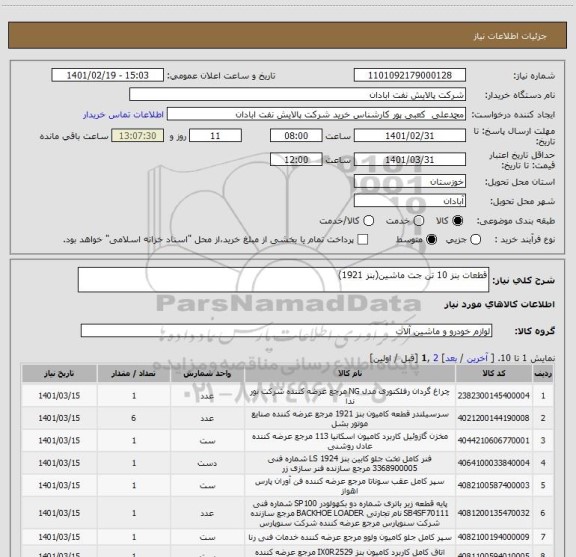Click the BACKHOE LOADER product name cell
Image resolution: width=576 pixels, height=557 pixels.
tap(350, 513)
